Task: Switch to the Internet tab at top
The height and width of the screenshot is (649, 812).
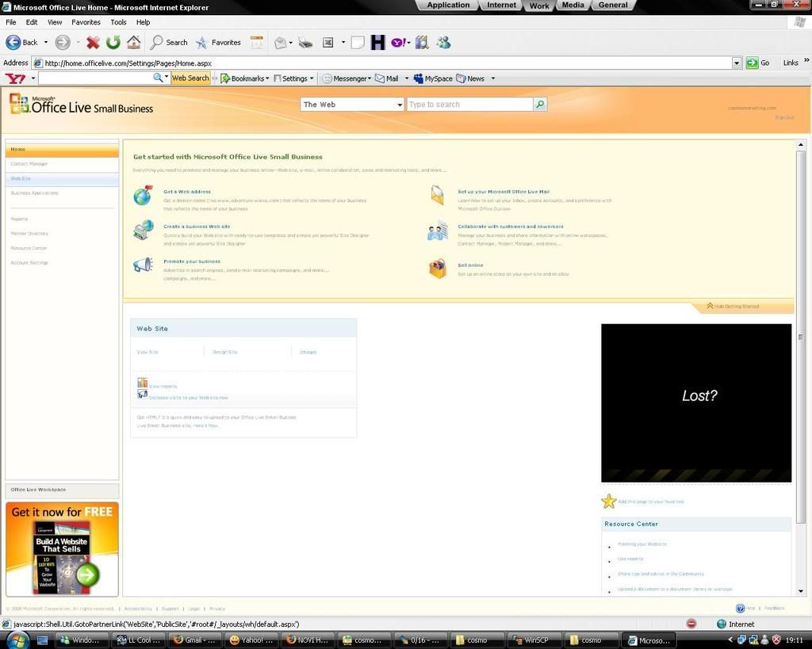Action: (501, 6)
